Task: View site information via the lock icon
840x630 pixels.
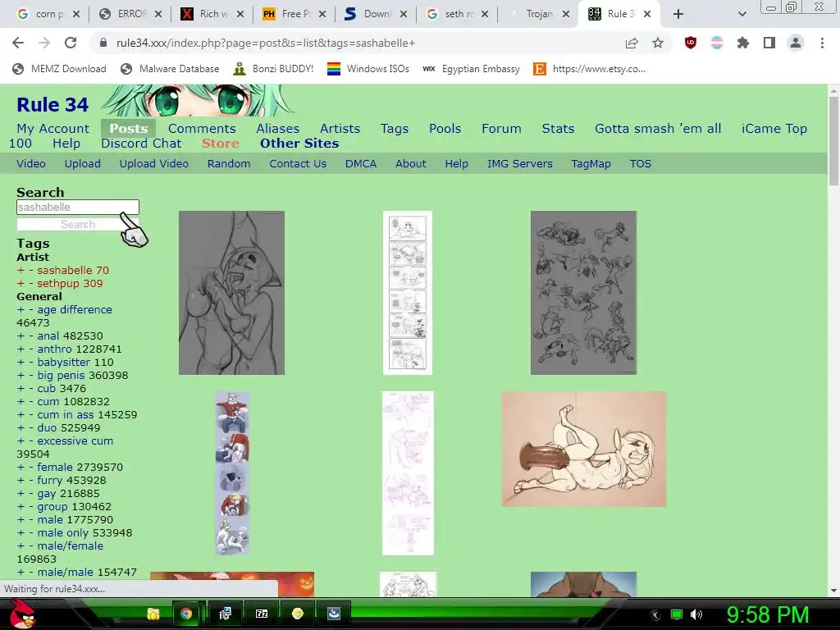Action: tap(103, 43)
